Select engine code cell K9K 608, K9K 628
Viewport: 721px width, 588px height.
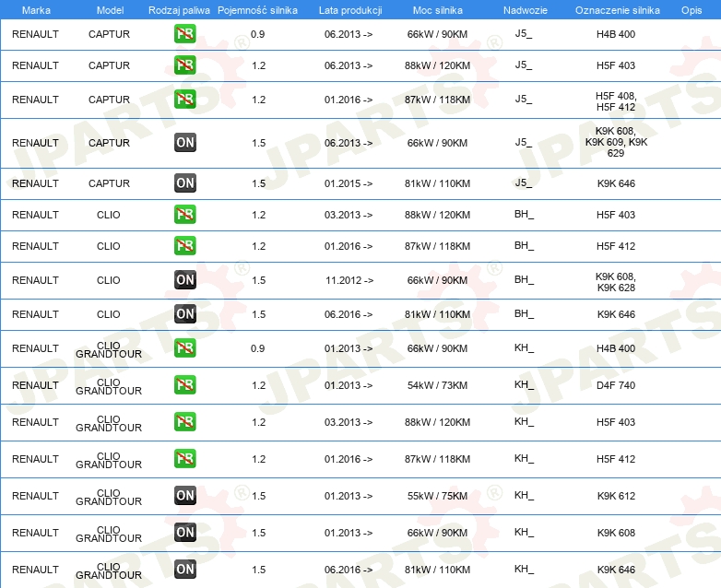[x=616, y=282]
